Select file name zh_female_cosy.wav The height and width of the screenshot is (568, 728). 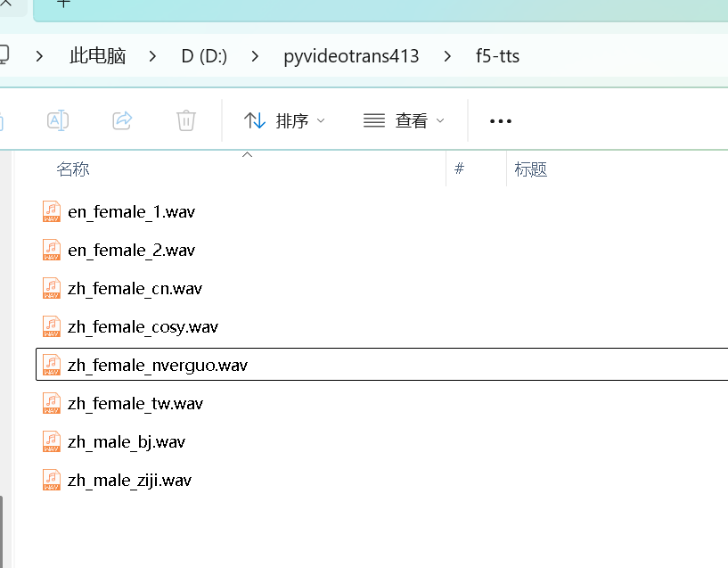pyautogui.click(x=143, y=327)
